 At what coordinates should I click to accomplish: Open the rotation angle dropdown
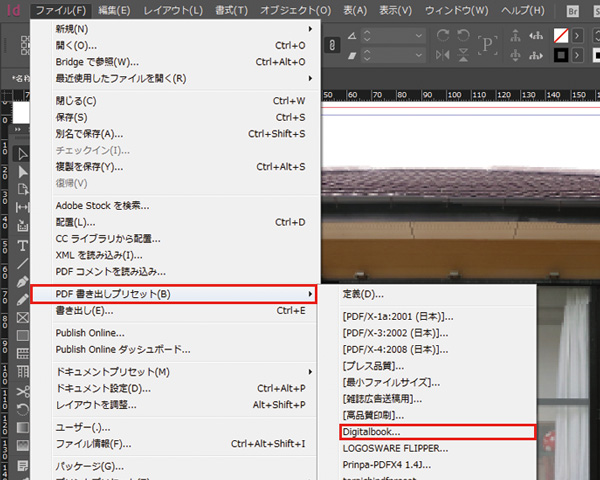(x=419, y=36)
